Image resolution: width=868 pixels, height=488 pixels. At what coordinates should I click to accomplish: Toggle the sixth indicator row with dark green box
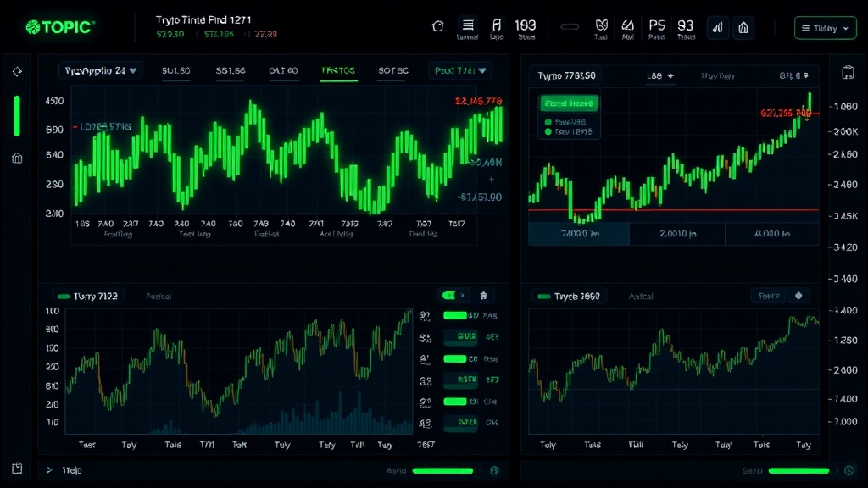click(460, 422)
